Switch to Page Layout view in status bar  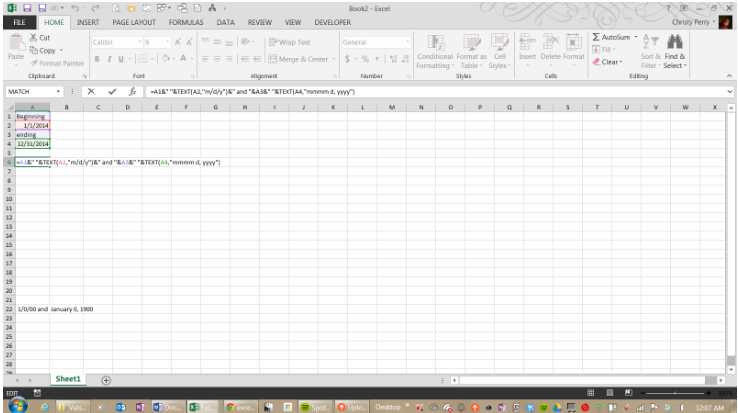click(610, 393)
